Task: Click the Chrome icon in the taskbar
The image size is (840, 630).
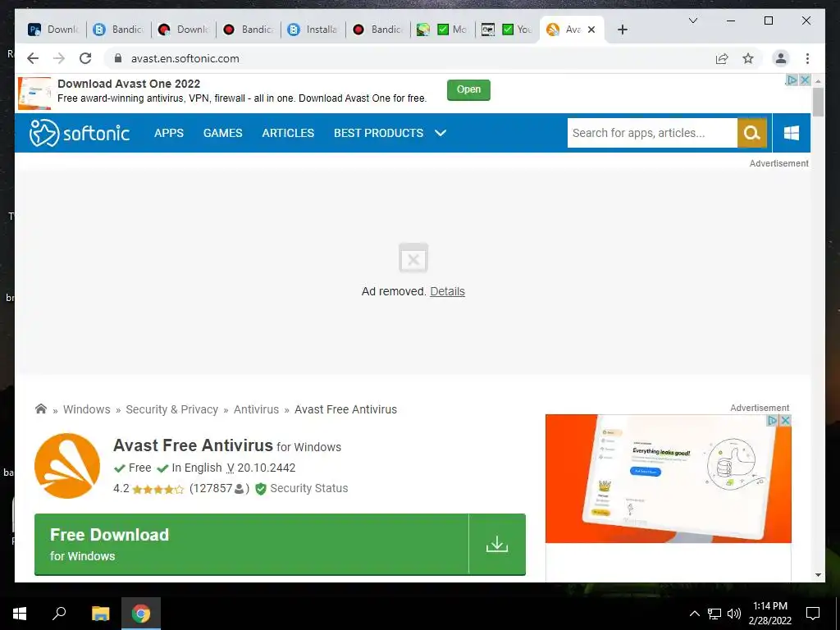Action: tap(141, 614)
